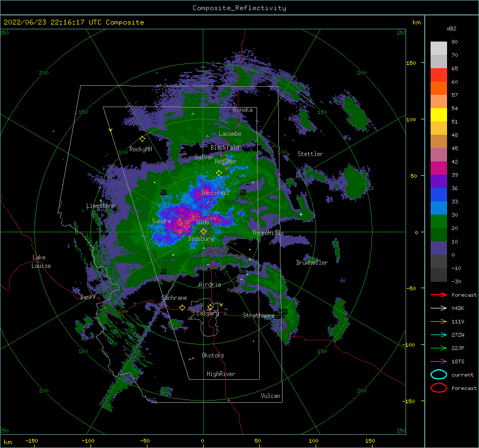Screen dimensions: 479x448
Task: Click the Airdrie town label
Action: [x=210, y=284]
